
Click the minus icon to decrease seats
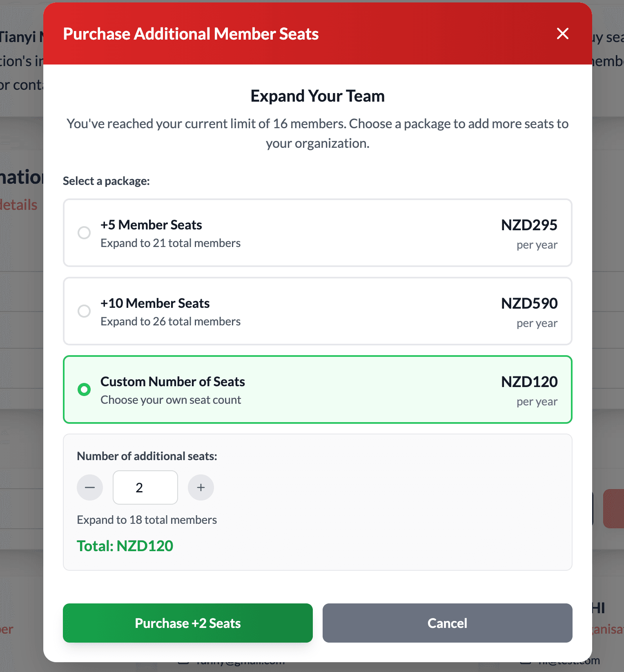click(89, 487)
